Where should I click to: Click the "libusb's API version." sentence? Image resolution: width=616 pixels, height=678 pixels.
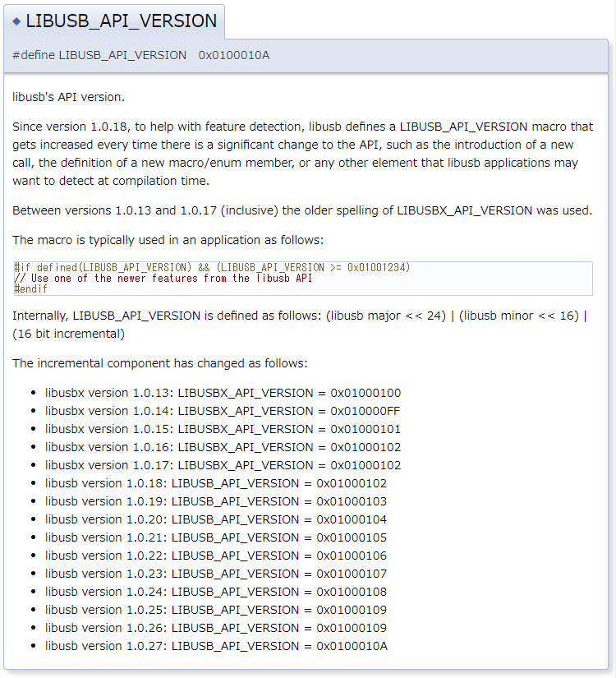point(68,97)
